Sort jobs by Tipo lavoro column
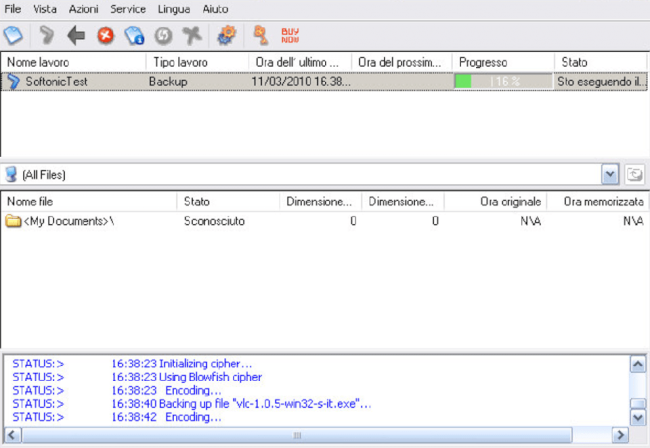The height and width of the screenshot is (448, 650). [197, 62]
